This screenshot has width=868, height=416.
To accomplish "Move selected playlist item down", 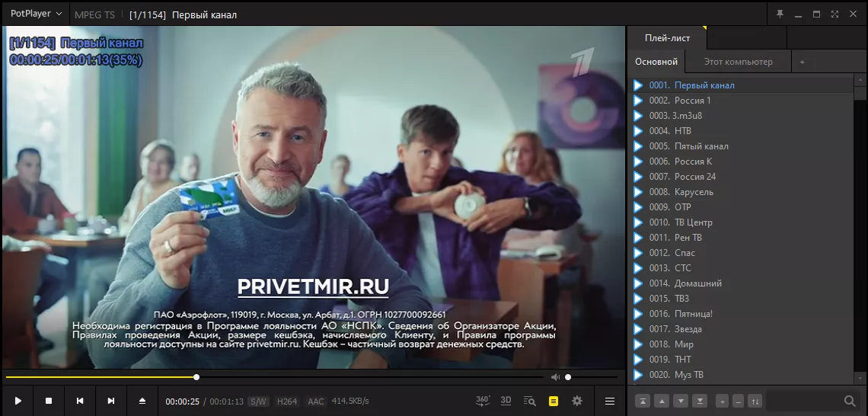I will [x=681, y=401].
